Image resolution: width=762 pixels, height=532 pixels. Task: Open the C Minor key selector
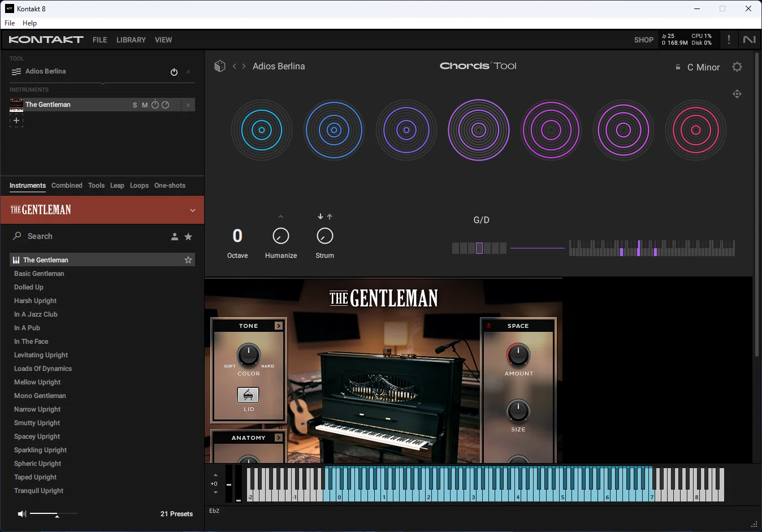click(x=703, y=67)
